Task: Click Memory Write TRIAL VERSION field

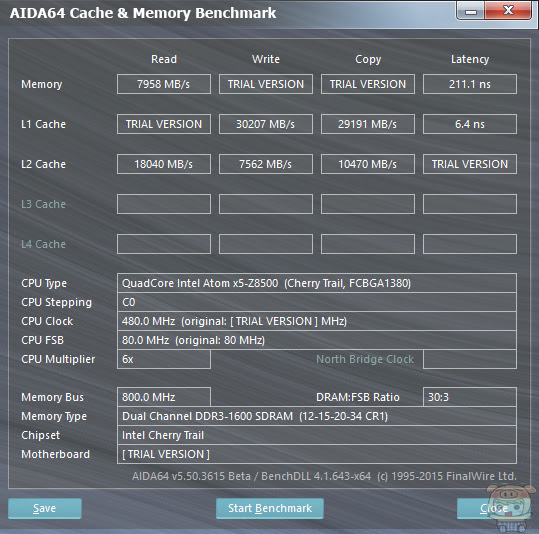Action: [x=266, y=84]
